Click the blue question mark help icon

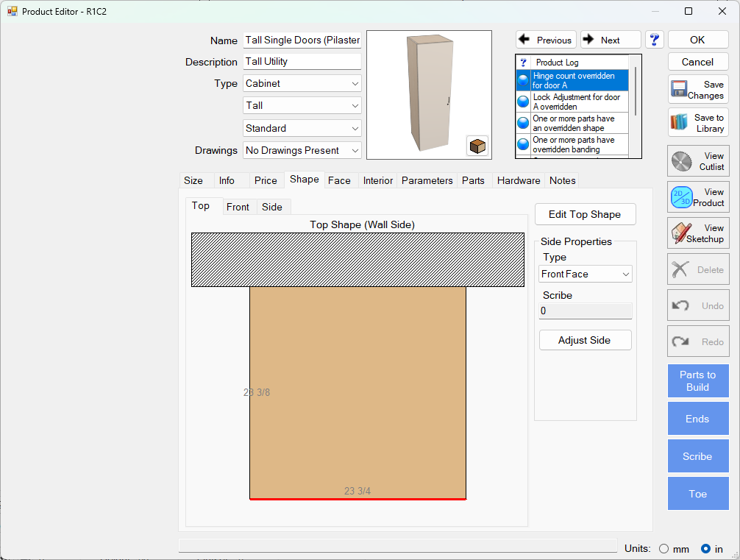(x=655, y=40)
